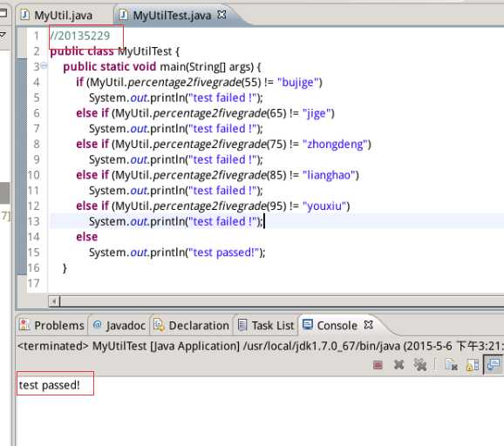Screen dimensions: 504x446
Task: Click Remove All Terminated Launches icon
Action: pyautogui.click(x=420, y=365)
